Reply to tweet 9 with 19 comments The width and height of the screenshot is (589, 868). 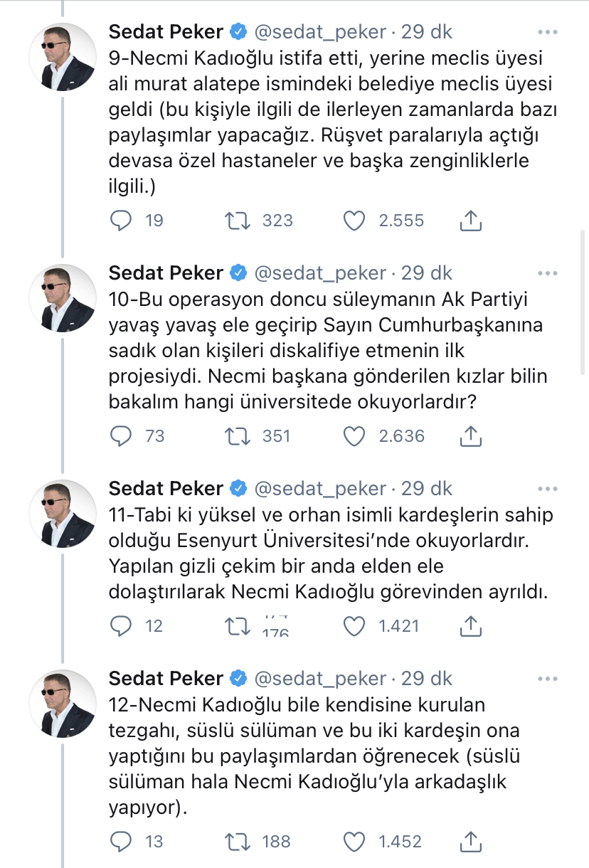tap(122, 221)
